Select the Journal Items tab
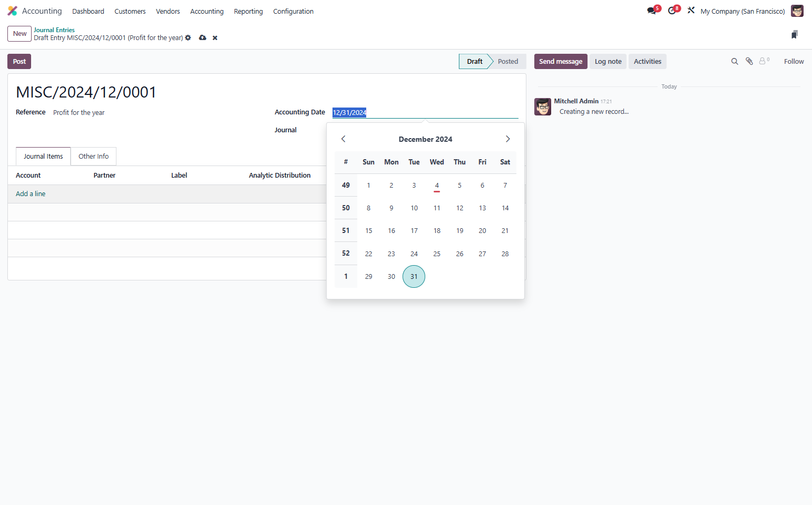812x505 pixels. tap(43, 157)
